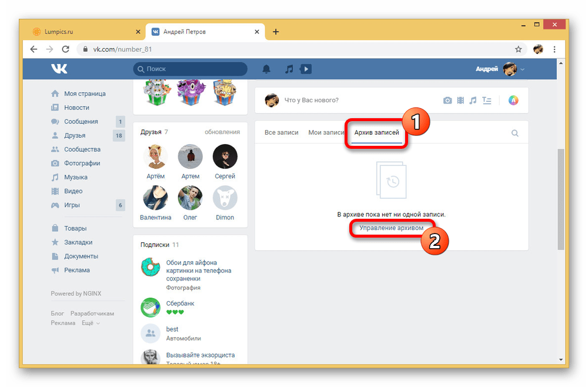Bookmark this page with star icon
This screenshot has height=387, width=588.
pos(518,49)
